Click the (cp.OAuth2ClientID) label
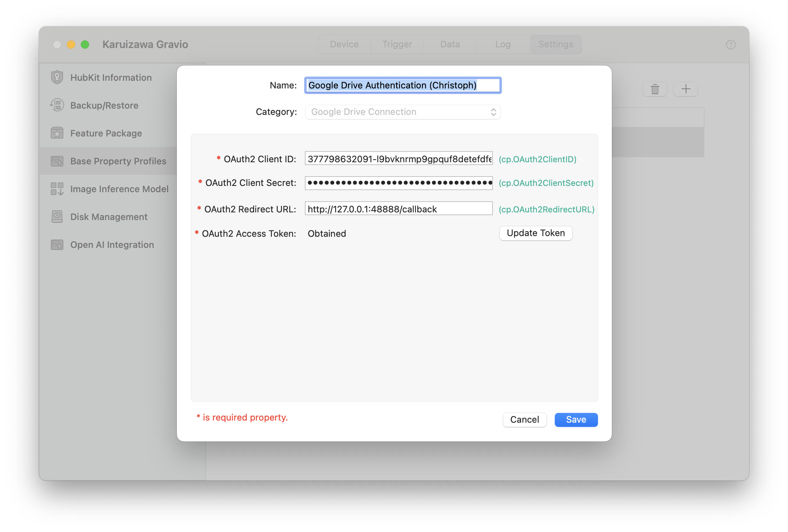The width and height of the screenshot is (788, 532). [537, 159]
